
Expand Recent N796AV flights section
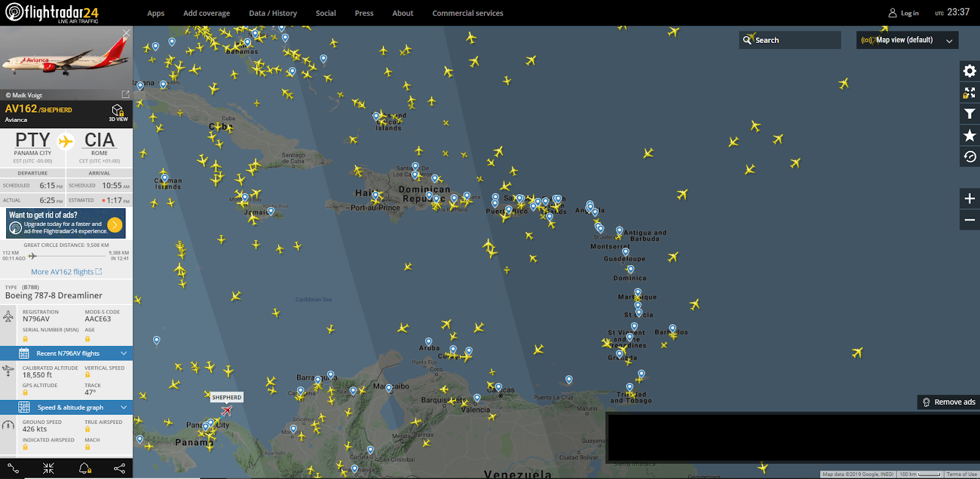[x=66, y=353]
